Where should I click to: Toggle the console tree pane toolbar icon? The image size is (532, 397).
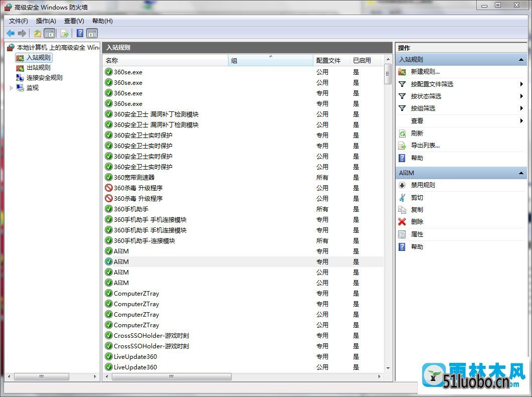50,33
